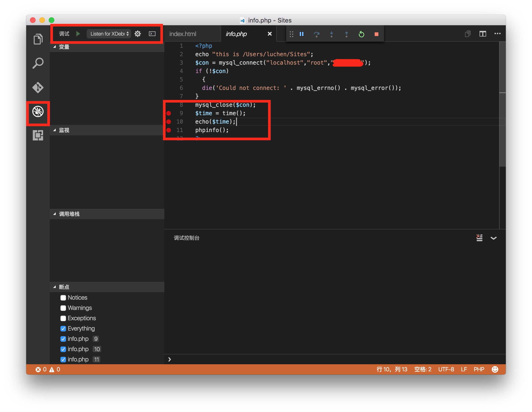Open debug console terminal icon
The image size is (532, 412).
pos(152,34)
